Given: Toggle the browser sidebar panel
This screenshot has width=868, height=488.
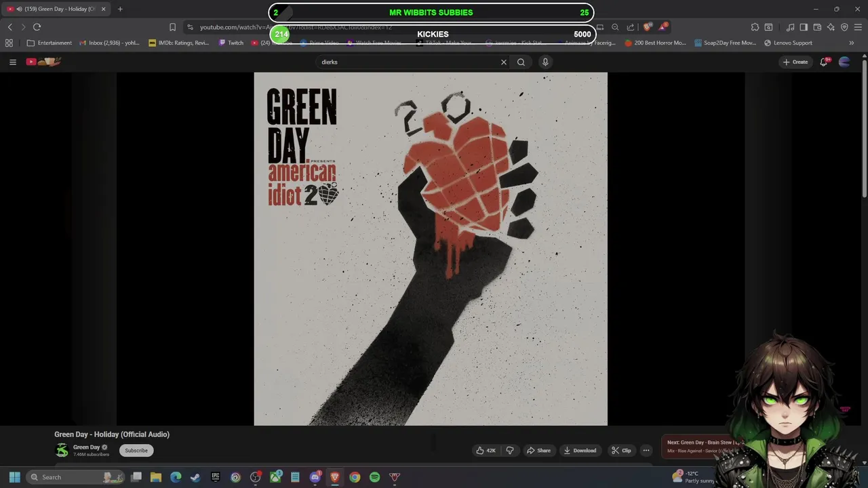Looking at the screenshot, I should point(804,27).
